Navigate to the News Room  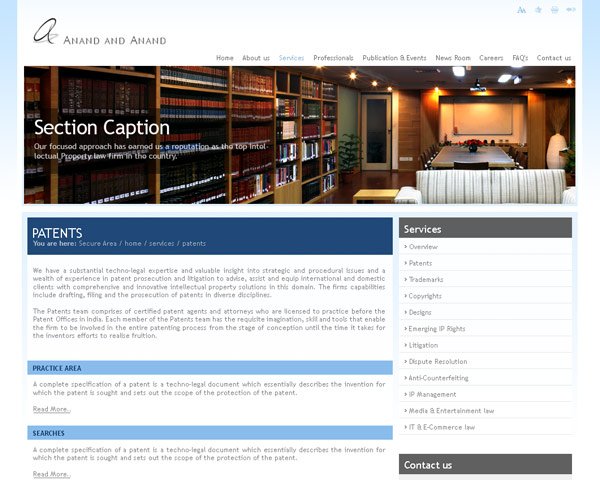click(x=452, y=58)
